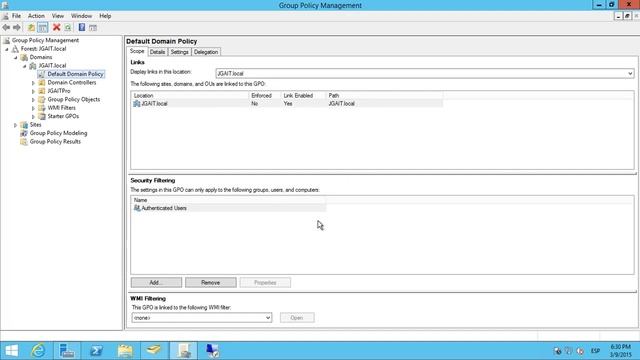Screen dimensions: 640x360
Task: Switch to the Scope tab
Action: pos(137,51)
